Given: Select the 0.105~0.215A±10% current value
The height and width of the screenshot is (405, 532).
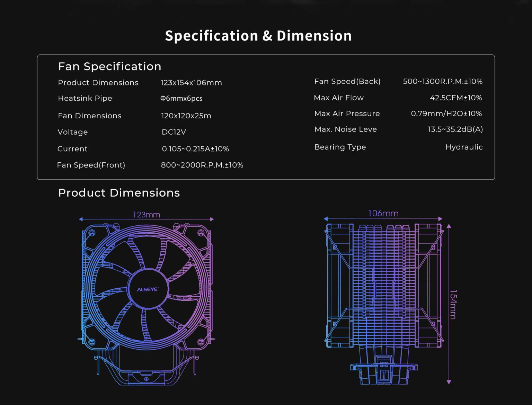Looking at the screenshot, I should pyautogui.click(x=195, y=149).
